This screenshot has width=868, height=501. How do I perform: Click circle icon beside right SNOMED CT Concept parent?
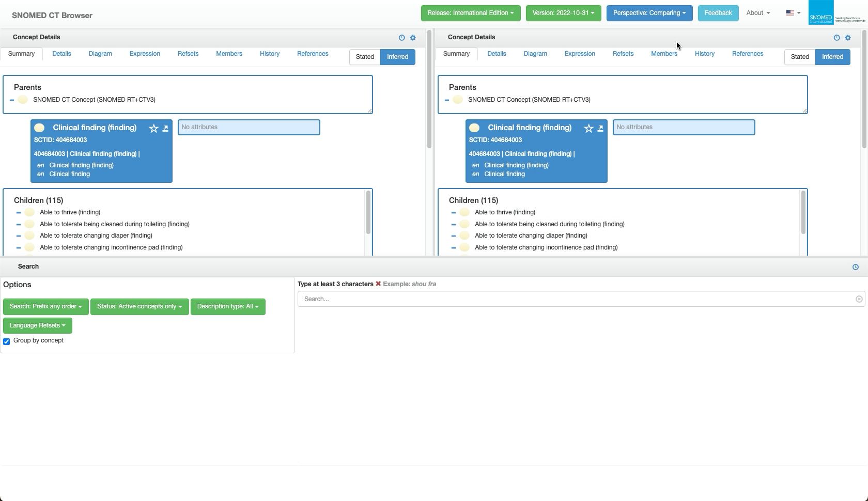click(x=458, y=100)
